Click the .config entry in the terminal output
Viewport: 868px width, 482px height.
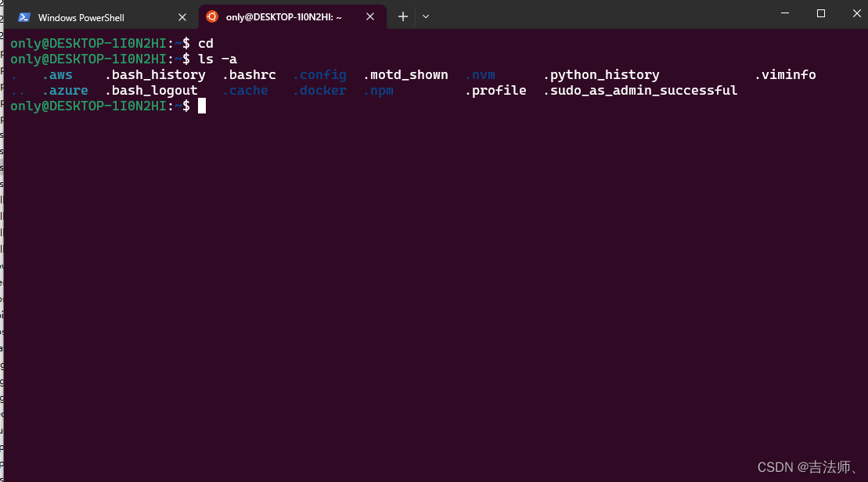[320, 74]
